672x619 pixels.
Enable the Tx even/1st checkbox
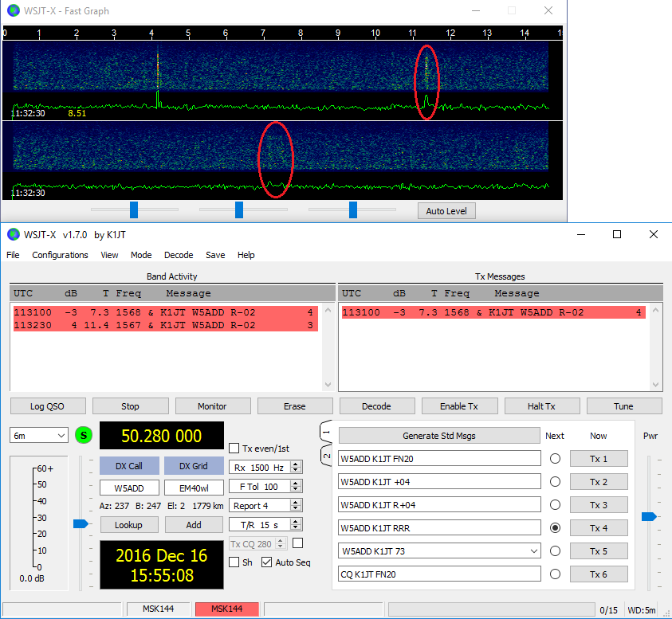234,448
